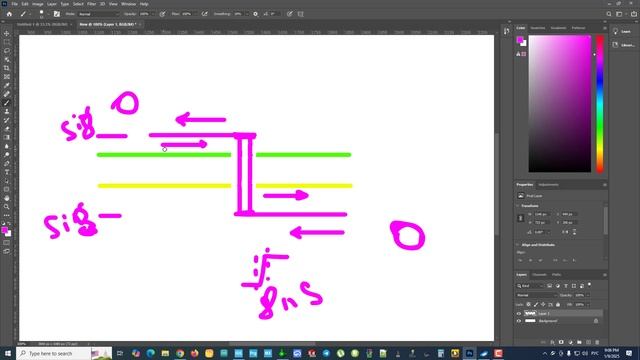The image size is (640, 360).
Task: Collapse the Align and Distribute section
Action: 518,245
